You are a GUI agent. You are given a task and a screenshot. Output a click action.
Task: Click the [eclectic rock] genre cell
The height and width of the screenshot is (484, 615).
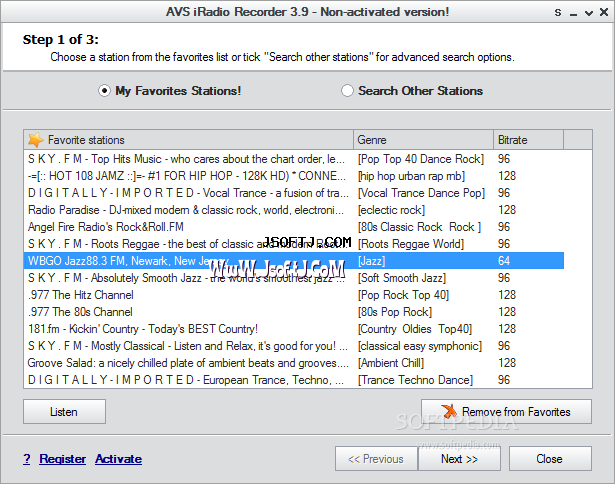(391, 210)
